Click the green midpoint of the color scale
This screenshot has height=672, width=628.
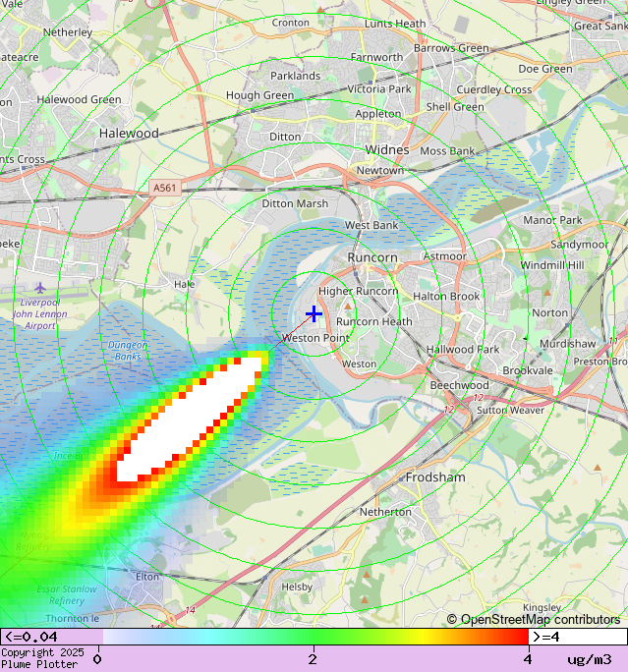point(313,637)
